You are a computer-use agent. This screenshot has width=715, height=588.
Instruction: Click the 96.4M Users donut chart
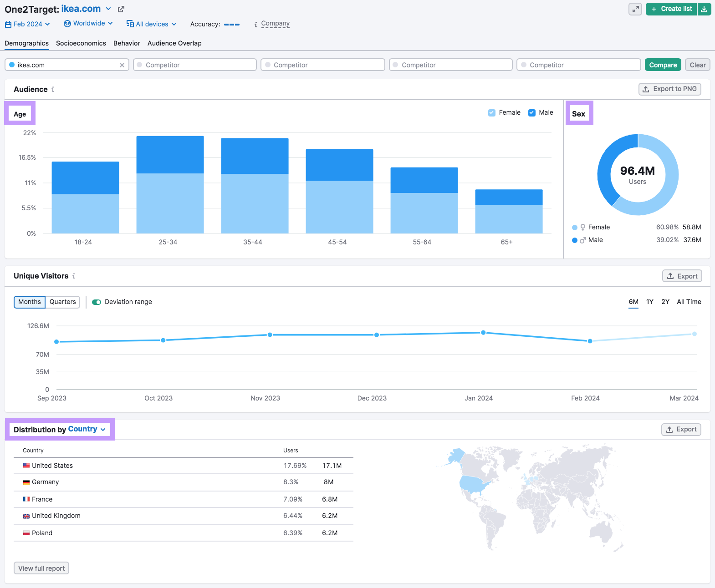(638, 175)
